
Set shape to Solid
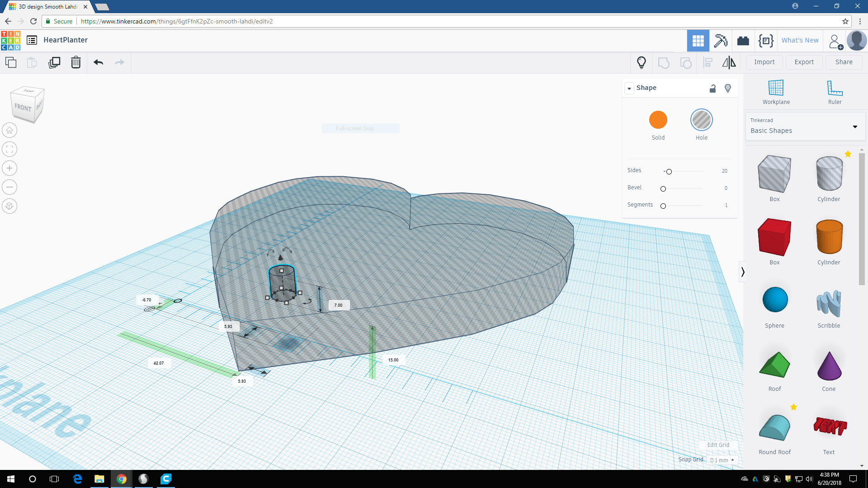click(x=658, y=120)
